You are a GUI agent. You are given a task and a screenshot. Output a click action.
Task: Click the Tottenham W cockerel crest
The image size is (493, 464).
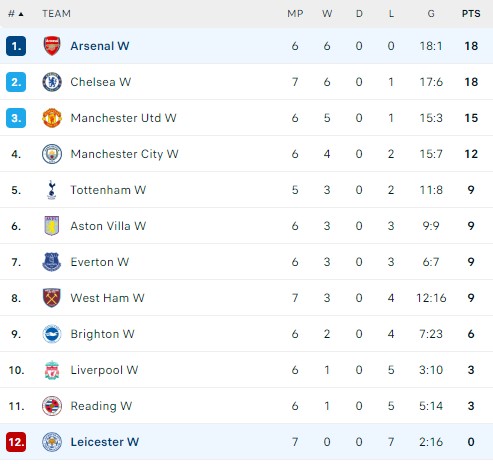[52, 190]
